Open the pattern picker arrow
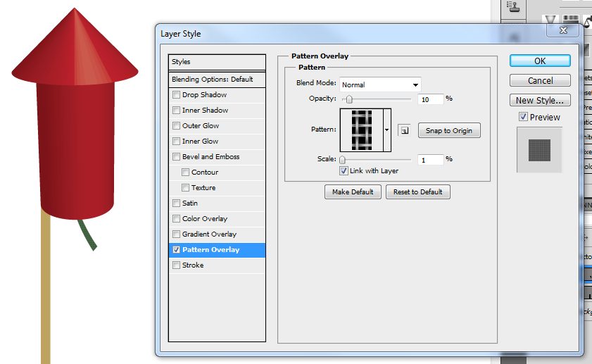 tap(387, 130)
